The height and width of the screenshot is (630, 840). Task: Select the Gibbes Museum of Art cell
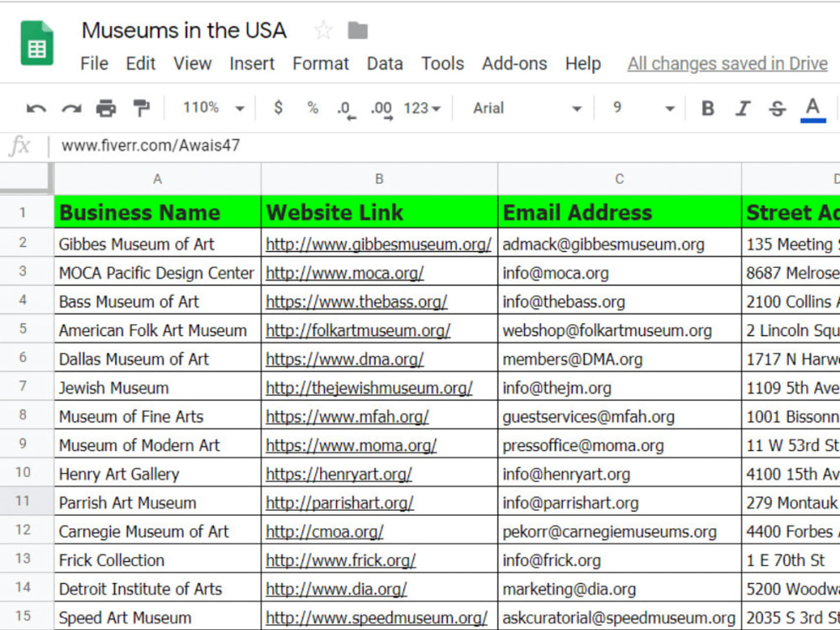click(158, 244)
